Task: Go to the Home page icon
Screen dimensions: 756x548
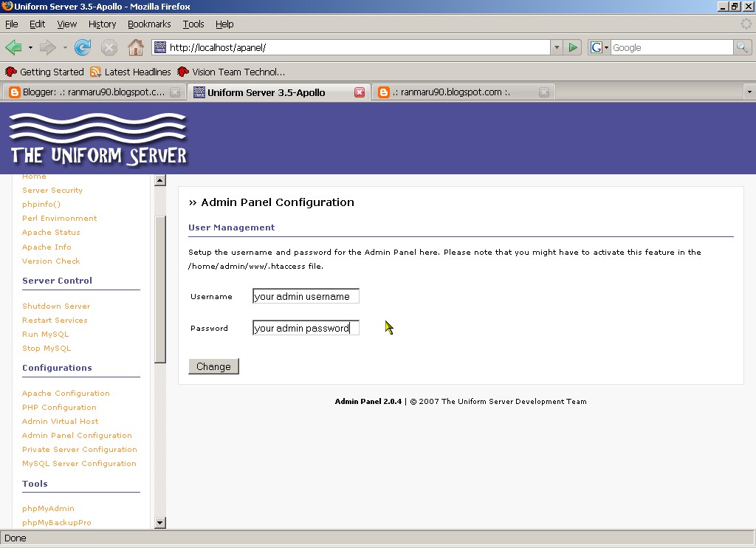Action: 136,47
